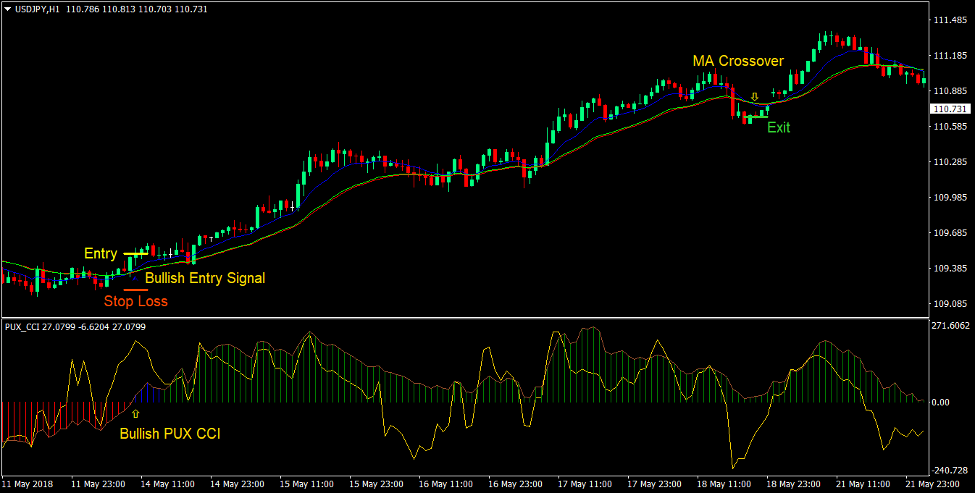Image resolution: width=977 pixels, height=493 pixels.
Task: Click the 109.985 price scale label
Action: tap(950, 198)
